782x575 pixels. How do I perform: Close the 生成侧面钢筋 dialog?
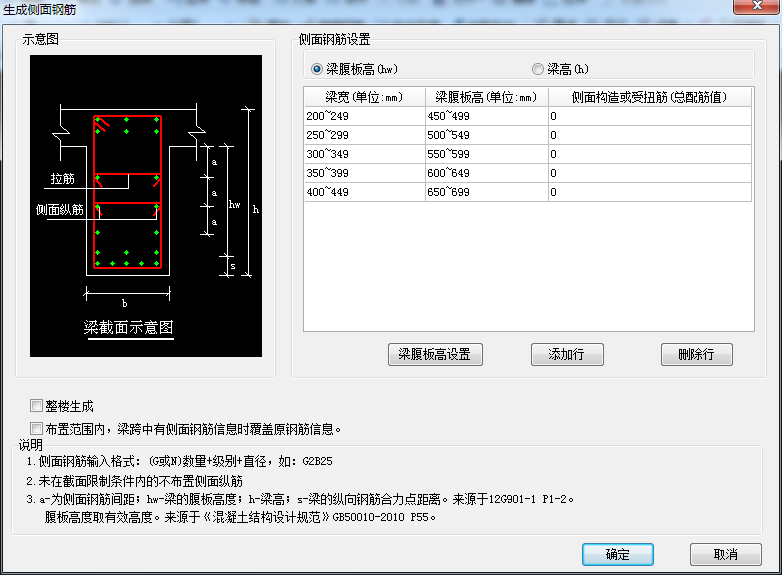(757, 6)
